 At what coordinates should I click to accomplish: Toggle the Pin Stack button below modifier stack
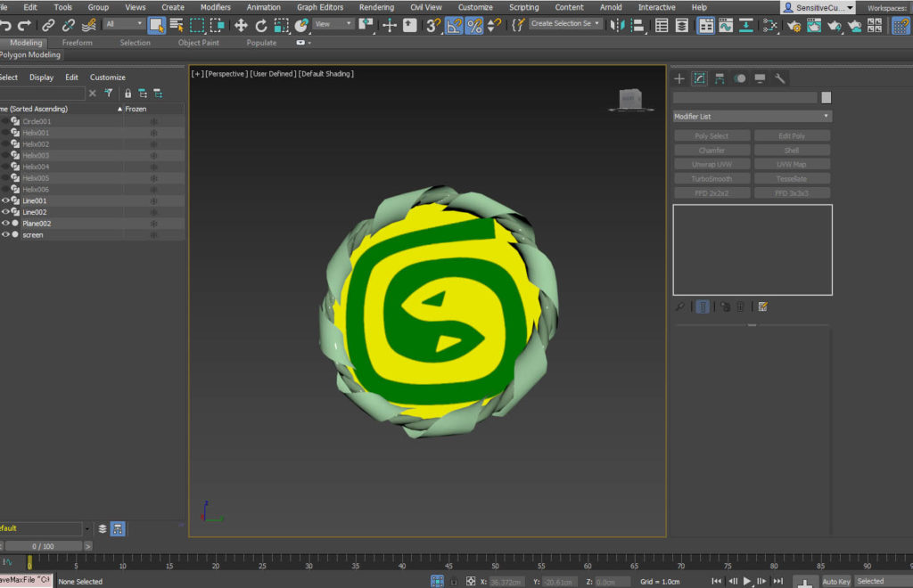[680, 306]
